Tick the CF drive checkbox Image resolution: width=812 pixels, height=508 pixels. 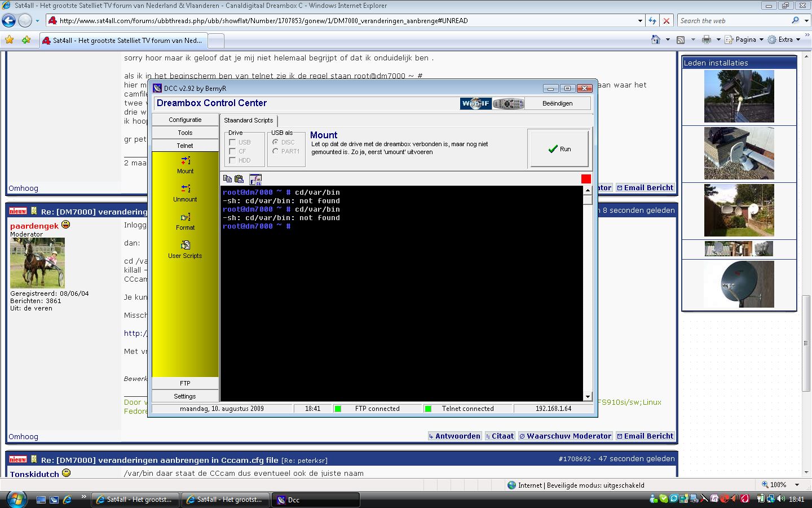coord(232,151)
